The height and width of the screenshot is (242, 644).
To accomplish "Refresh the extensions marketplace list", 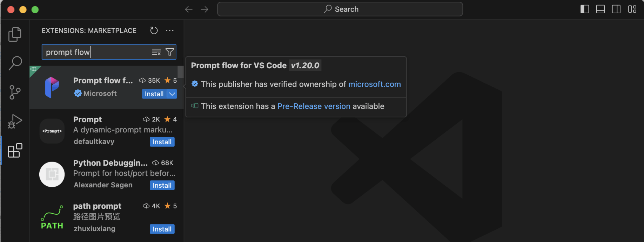I will pos(154,30).
